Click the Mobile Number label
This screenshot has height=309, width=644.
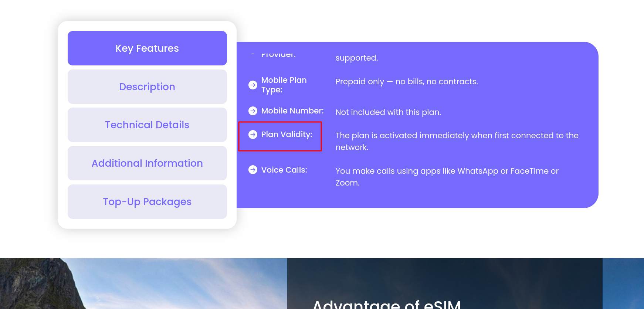click(292, 111)
